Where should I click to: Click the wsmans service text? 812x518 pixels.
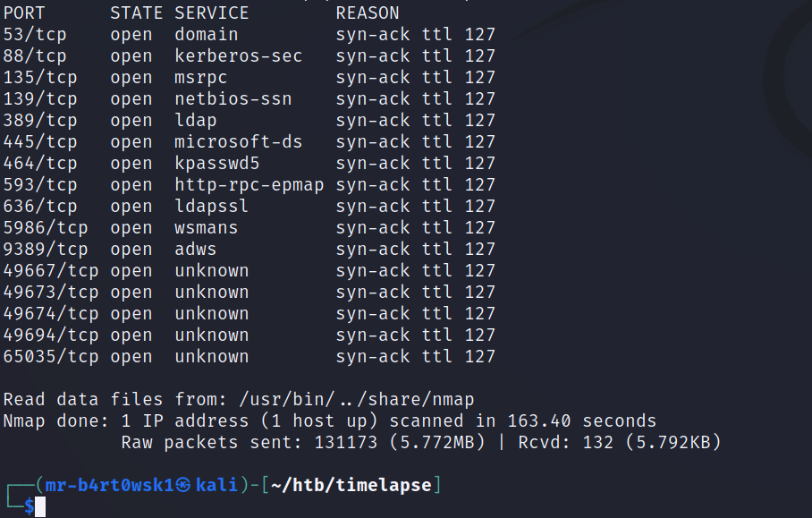(206, 228)
